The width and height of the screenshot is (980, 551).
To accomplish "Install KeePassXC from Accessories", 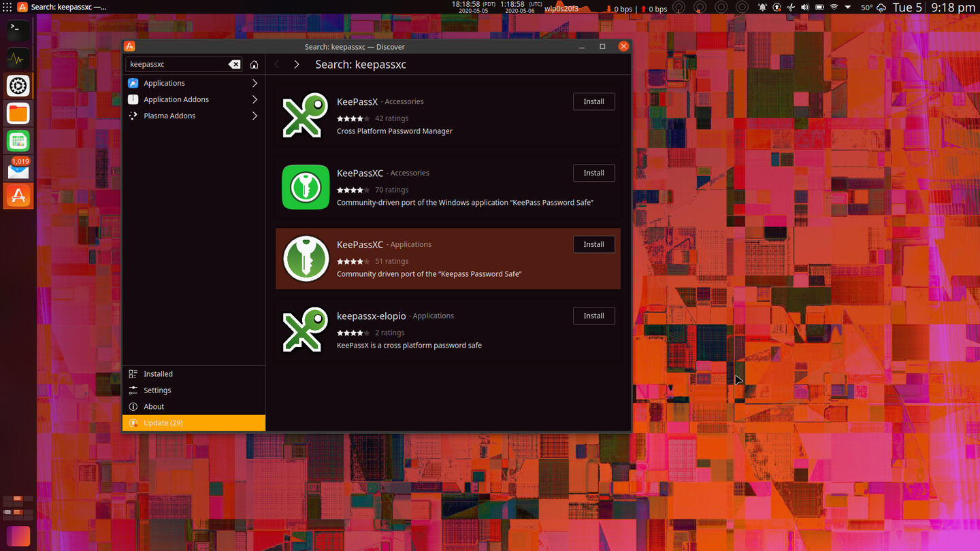I will 593,173.
